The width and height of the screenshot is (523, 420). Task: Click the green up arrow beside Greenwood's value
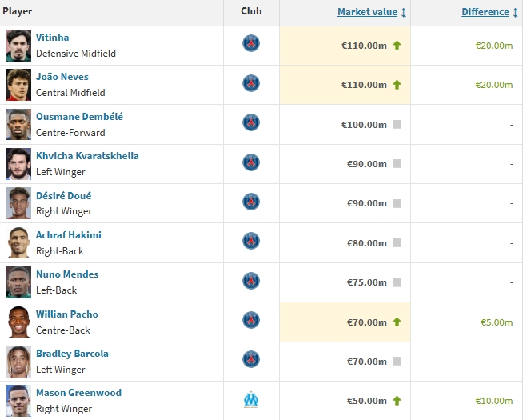pyautogui.click(x=397, y=401)
